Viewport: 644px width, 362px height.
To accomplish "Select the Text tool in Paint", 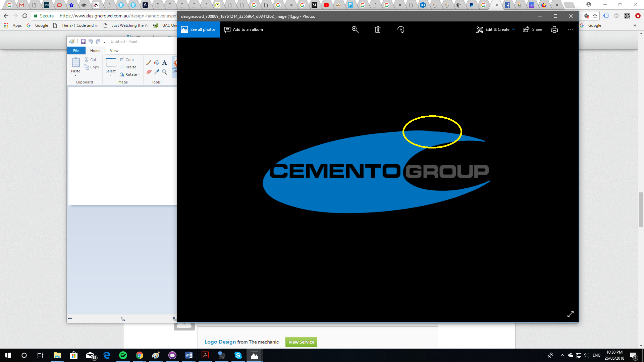I will pos(164,63).
